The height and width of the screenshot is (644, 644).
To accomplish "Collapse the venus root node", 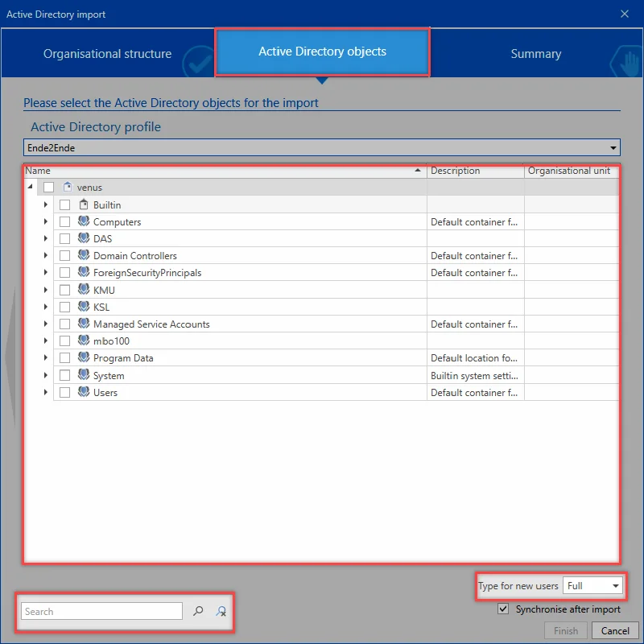I will [30, 187].
